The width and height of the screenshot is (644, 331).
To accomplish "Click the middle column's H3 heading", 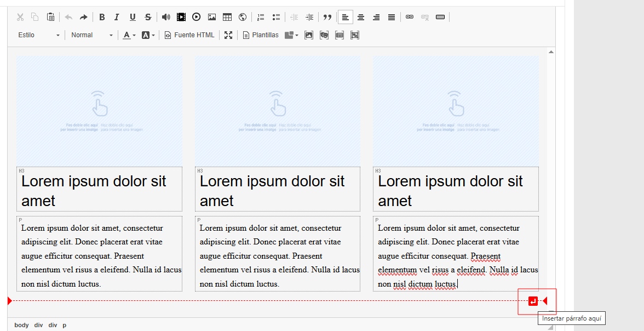I will pos(278,189).
